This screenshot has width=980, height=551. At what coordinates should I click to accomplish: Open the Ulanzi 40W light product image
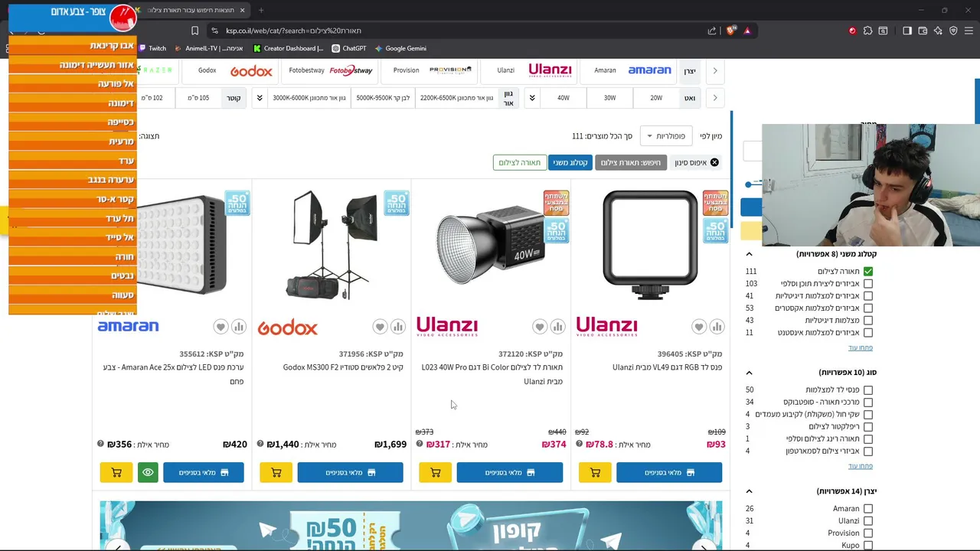tap(491, 245)
